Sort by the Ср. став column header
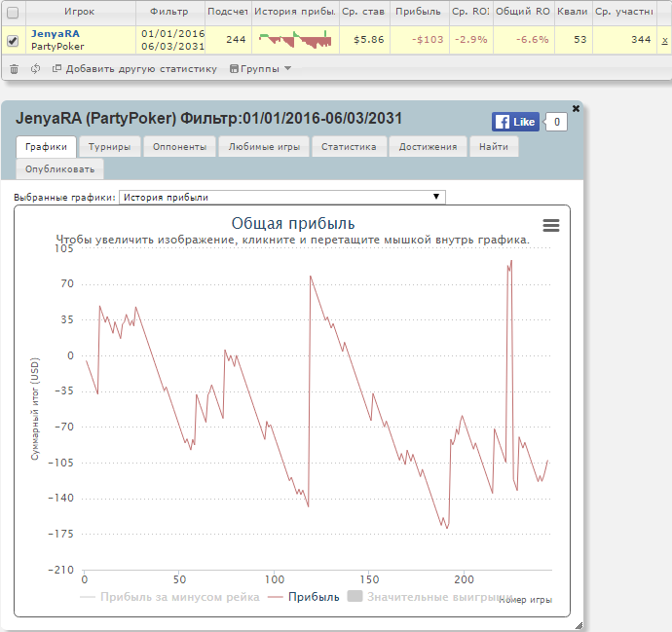672x632 pixels. pos(364,12)
